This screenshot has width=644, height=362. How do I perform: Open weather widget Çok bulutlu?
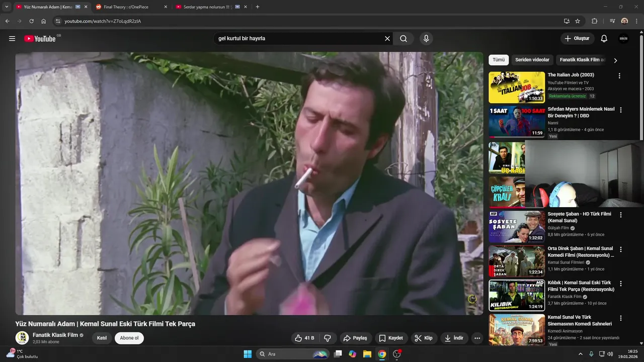(22, 354)
